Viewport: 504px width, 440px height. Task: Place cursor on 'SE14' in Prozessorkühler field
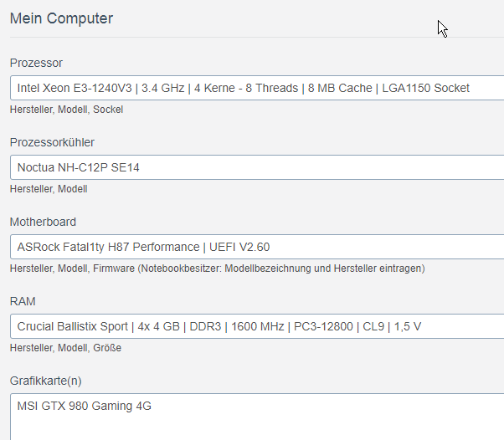[125, 167]
